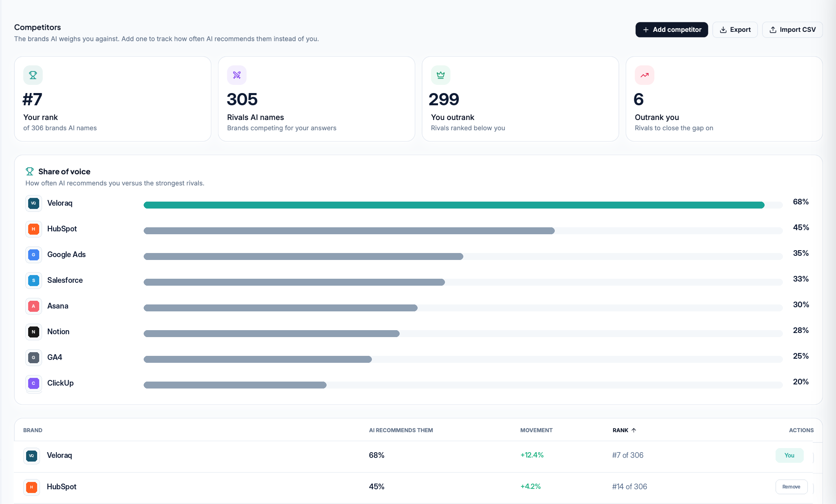Click the Veloraq name in Share of voice
Viewport: 836px width, 504px height.
pos(60,203)
